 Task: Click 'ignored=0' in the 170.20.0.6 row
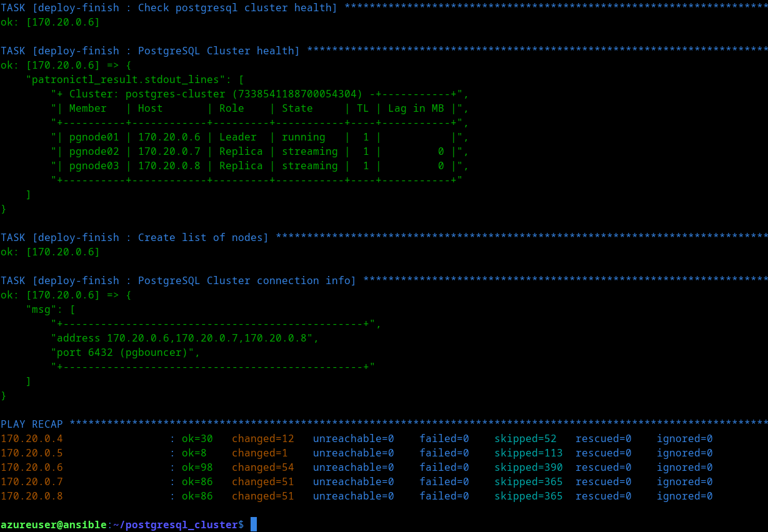685,467
